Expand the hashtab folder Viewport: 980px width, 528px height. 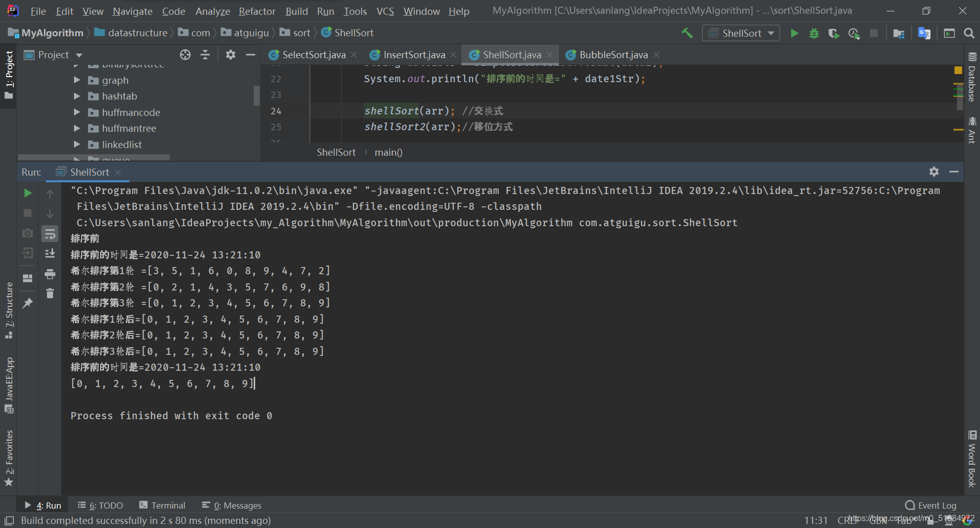coord(77,96)
